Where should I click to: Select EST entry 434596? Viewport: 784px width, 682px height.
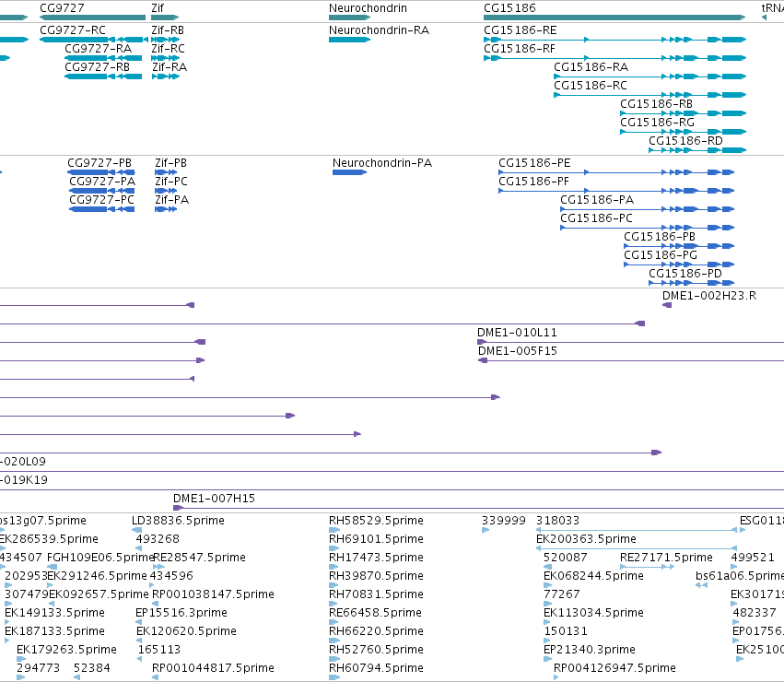pyautogui.click(x=171, y=576)
